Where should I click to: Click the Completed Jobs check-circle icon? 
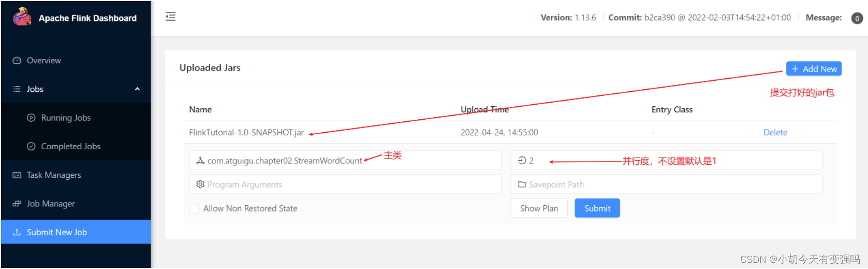point(31,146)
